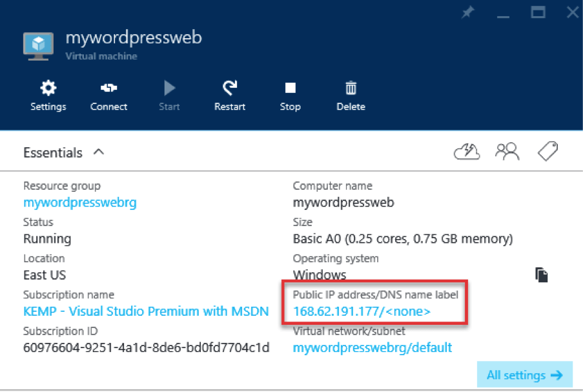This screenshot has height=392, width=583.
Task: Click the grayed-out Start play icon
Action: (169, 88)
